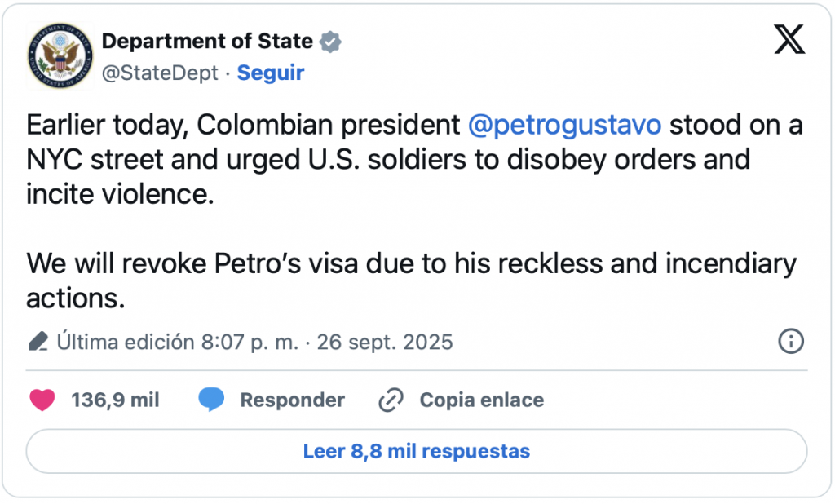Click the X logo icon
The width and height of the screenshot is (835, 504).
coord(789,39)
